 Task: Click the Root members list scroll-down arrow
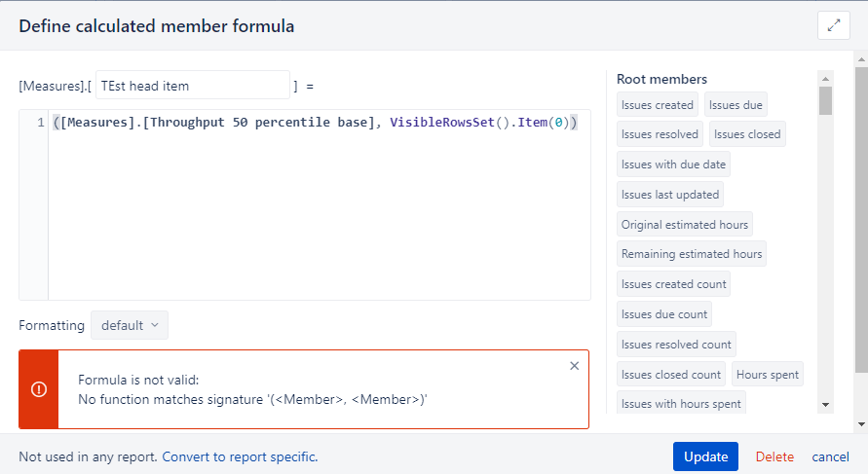tap(825, 405)
